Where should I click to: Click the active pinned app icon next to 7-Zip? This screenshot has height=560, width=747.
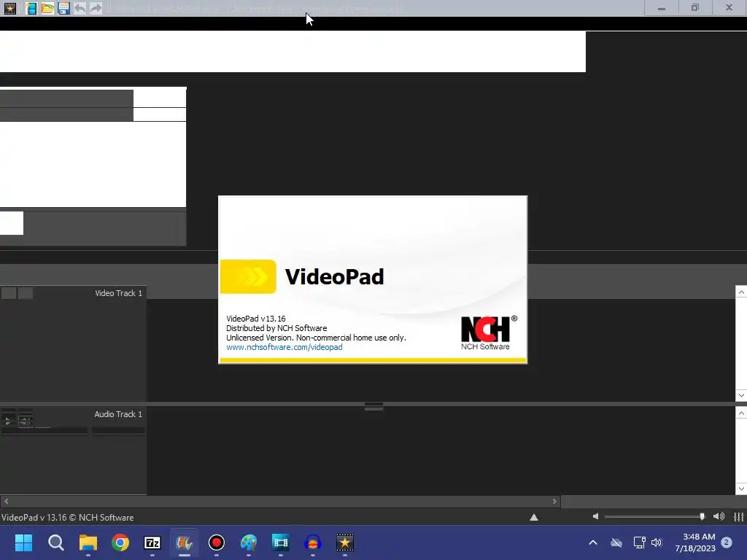click(185, 542)
